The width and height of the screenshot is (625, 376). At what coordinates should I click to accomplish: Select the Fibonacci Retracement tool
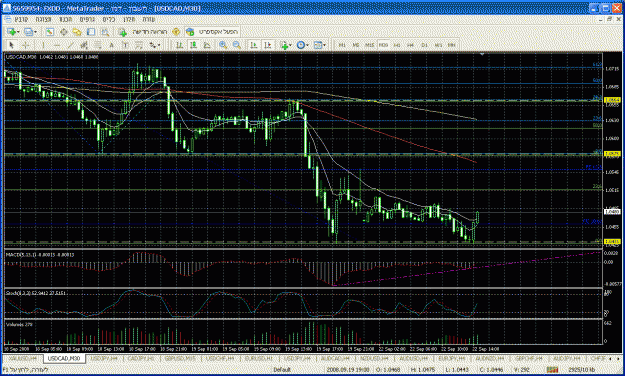point(97,45)
